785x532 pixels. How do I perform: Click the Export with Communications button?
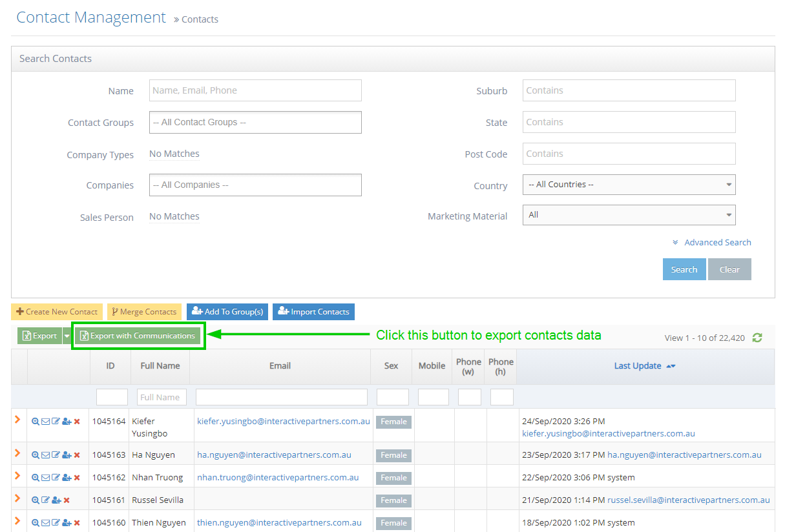point(138,335)
